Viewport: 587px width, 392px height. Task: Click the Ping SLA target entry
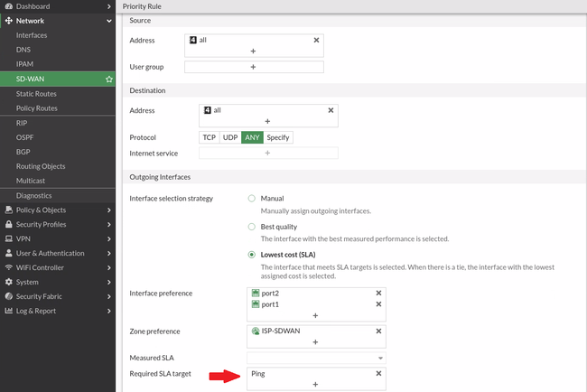(258, 374)
